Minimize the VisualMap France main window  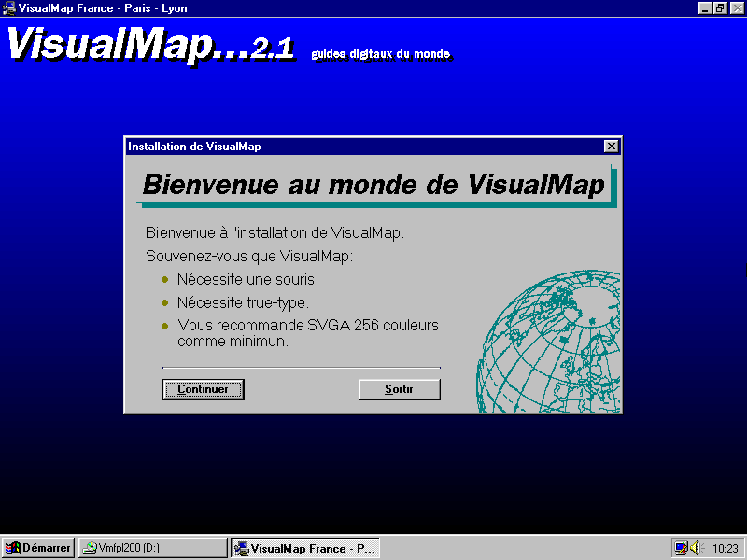pyautogui.click(x=705, y=8)
